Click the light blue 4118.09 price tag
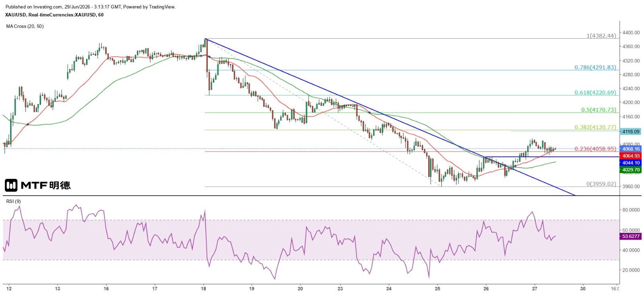 click(x=630, y=131)
